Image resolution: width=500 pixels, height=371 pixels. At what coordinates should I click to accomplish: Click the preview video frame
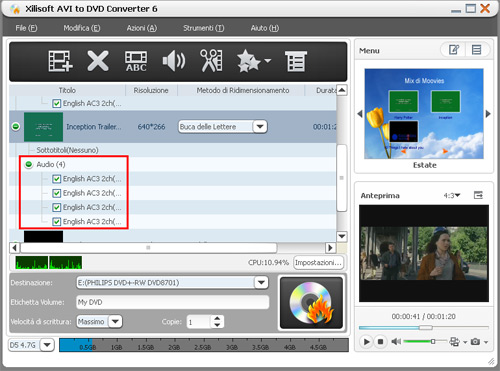point(424,253)
